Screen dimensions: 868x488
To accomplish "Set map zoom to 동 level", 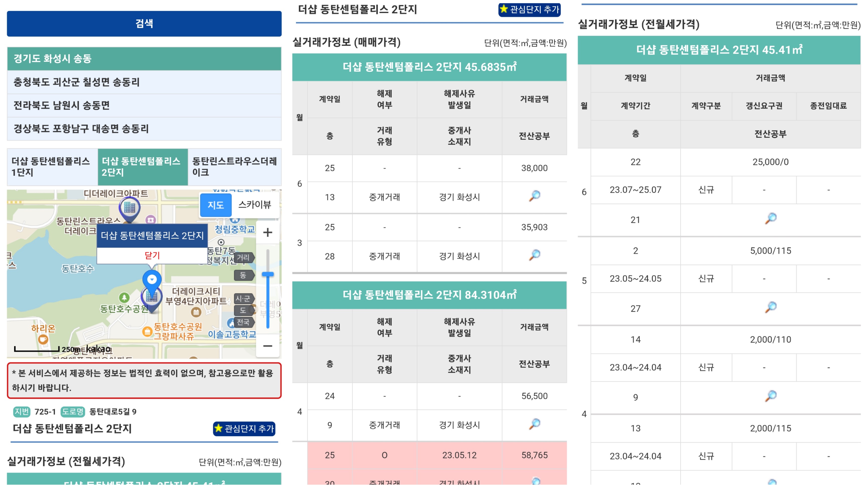I will click(x=244, y=275).
